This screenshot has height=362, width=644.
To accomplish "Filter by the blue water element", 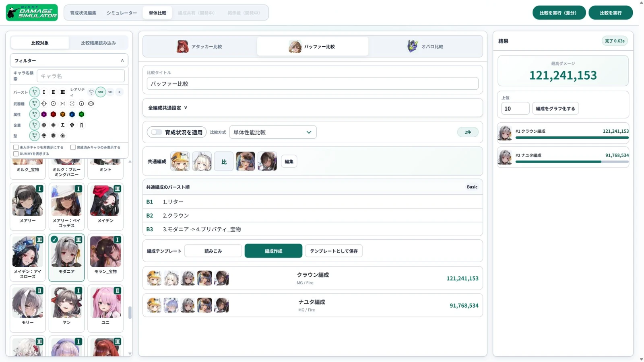I will point(72,114).
